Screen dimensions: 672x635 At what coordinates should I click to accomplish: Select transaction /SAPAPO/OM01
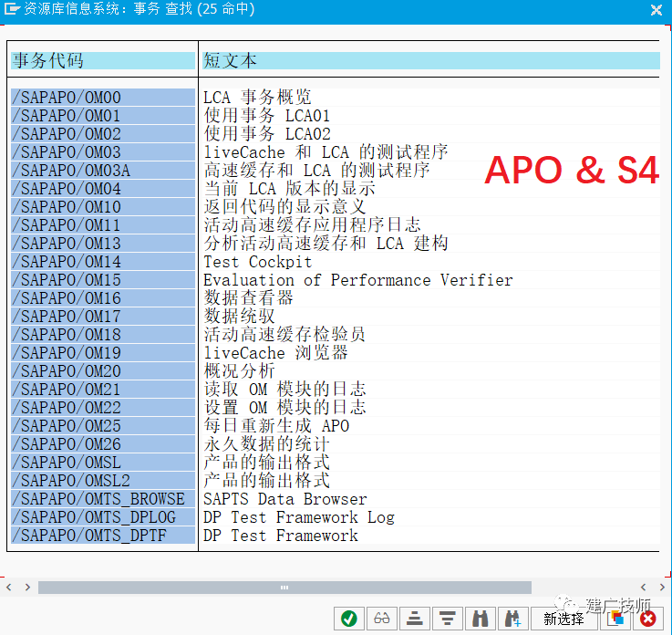(103, 116)
